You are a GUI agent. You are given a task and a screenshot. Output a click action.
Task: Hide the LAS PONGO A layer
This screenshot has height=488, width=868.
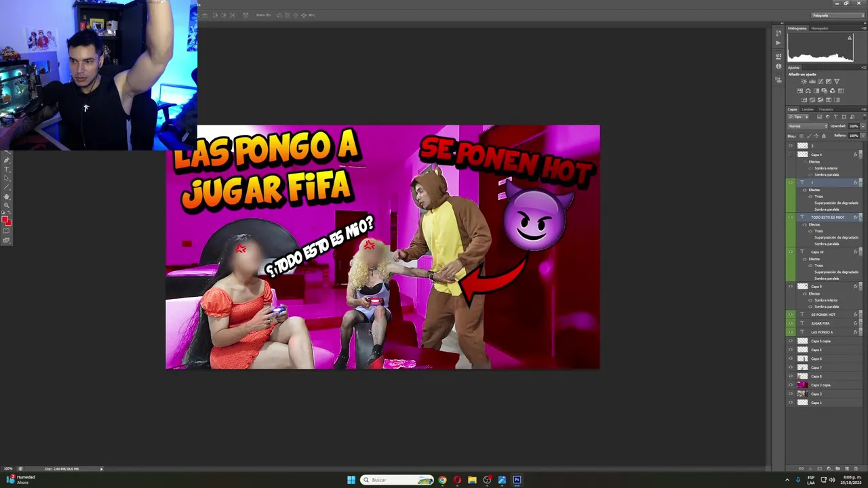(790, 332)
